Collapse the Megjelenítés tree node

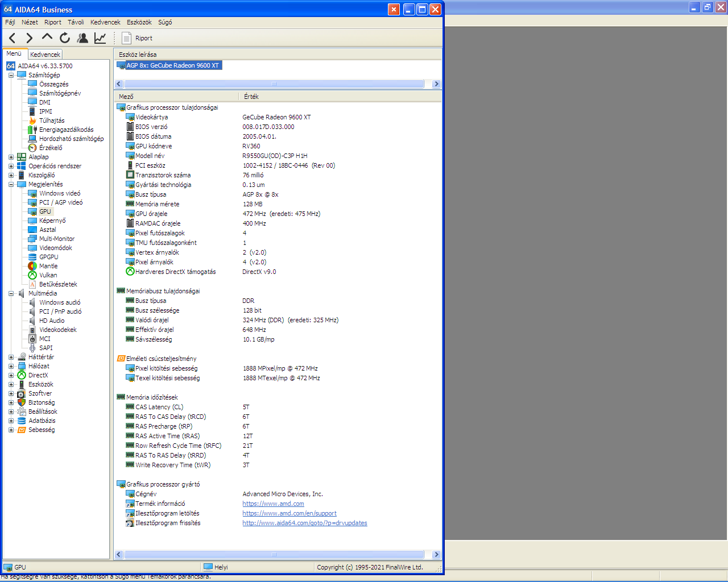(x=11, y=184)
